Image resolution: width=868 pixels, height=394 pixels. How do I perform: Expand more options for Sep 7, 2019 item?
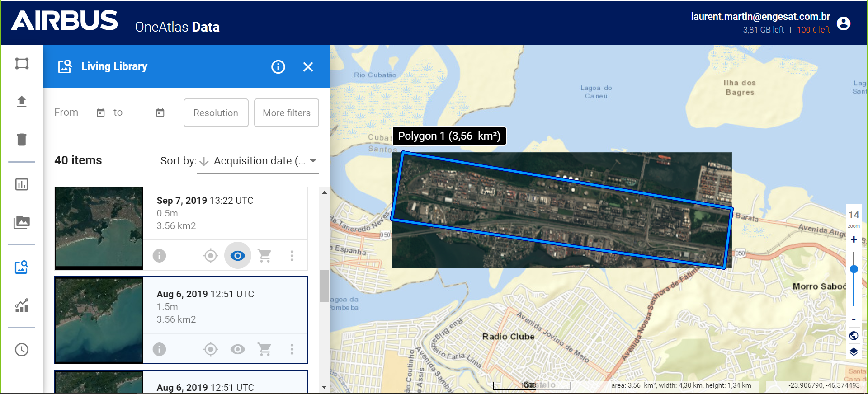click(x=292, y=256)
